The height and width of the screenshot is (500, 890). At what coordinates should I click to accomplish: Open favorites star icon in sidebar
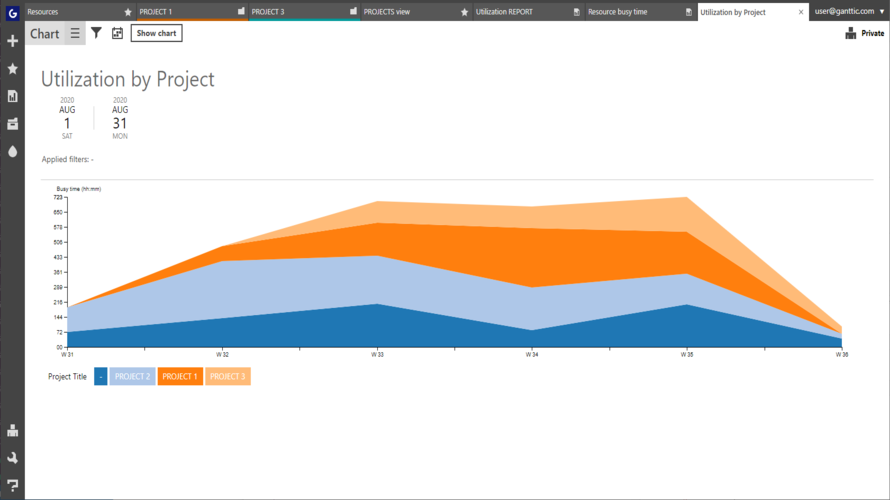(12, 69)
